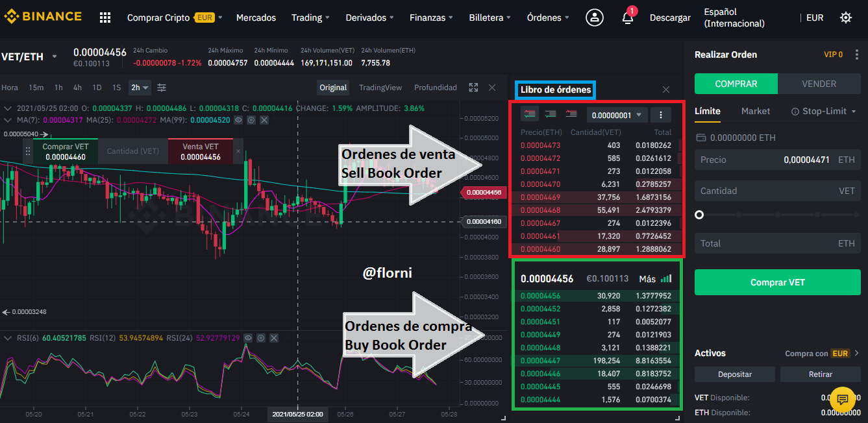The image size is (868, 423).
Task: Select the 4h chart interval
Action: (77, 87)
